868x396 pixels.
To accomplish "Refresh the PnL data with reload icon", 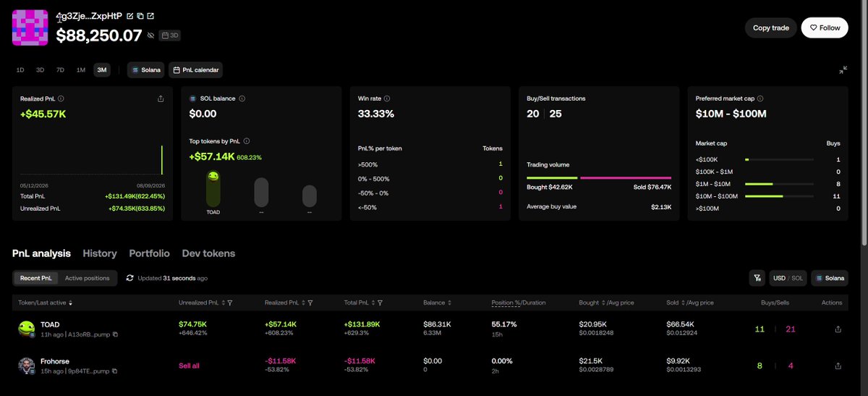I will tap(129, 277).
